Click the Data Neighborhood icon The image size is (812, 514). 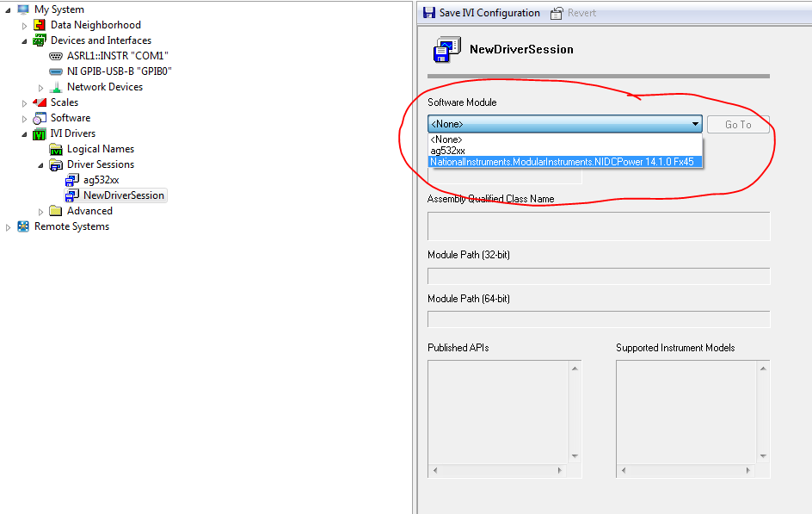pyautogui.click(x=40, y=25)
